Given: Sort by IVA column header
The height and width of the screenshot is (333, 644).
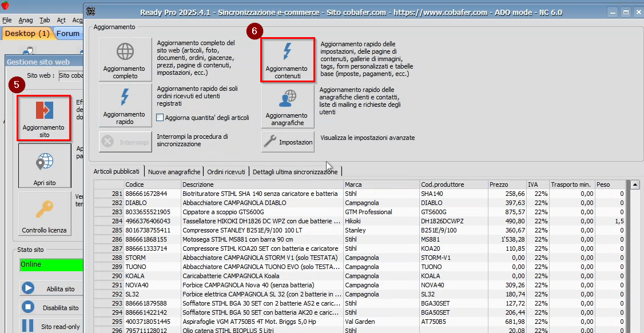Looking at the screenshot, I should 538,184.
